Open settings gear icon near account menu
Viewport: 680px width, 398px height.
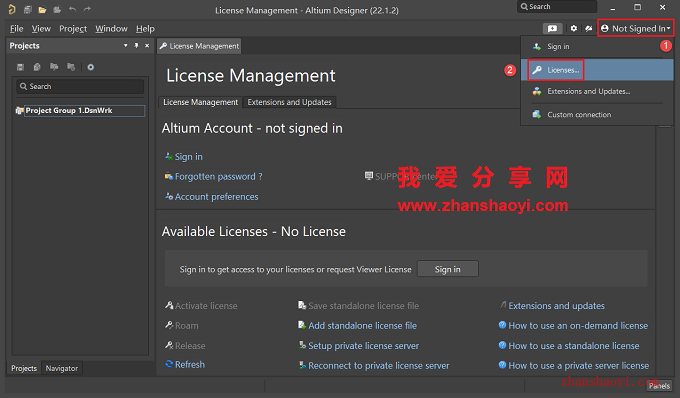(574, 28)
